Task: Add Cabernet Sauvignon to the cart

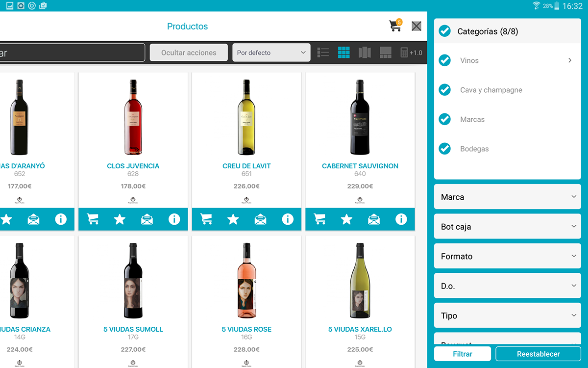Action: click(320, 219)
